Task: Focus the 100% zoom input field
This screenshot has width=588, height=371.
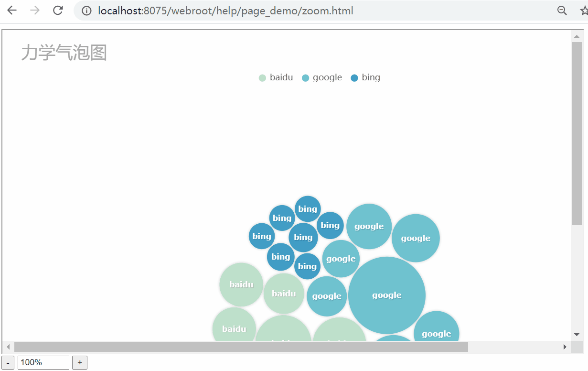Action: pos(43,363)
